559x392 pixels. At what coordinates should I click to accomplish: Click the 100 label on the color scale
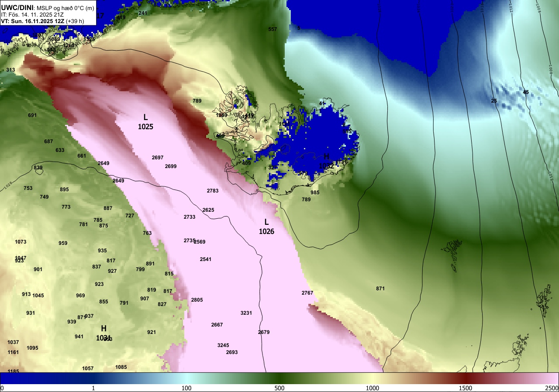tap(186, 388)
